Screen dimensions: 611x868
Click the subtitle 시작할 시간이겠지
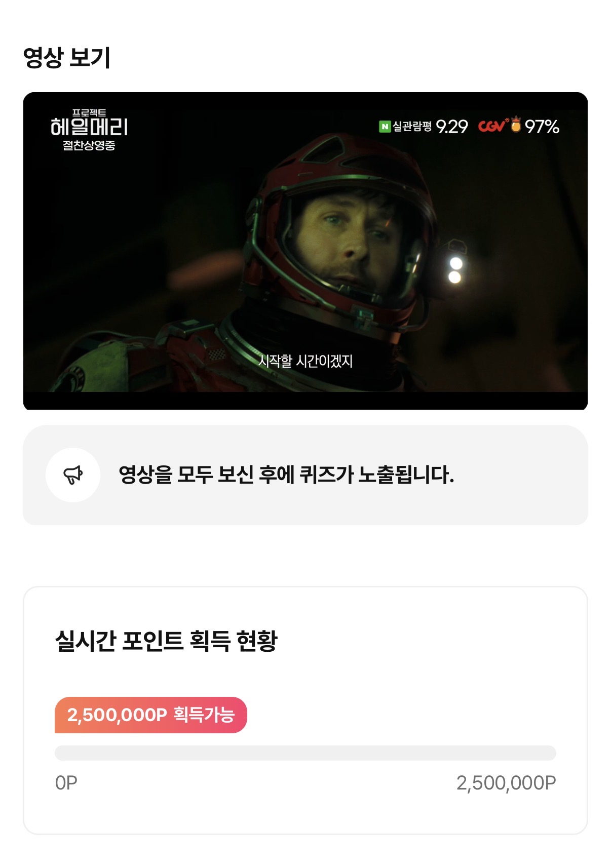point(305,361)
